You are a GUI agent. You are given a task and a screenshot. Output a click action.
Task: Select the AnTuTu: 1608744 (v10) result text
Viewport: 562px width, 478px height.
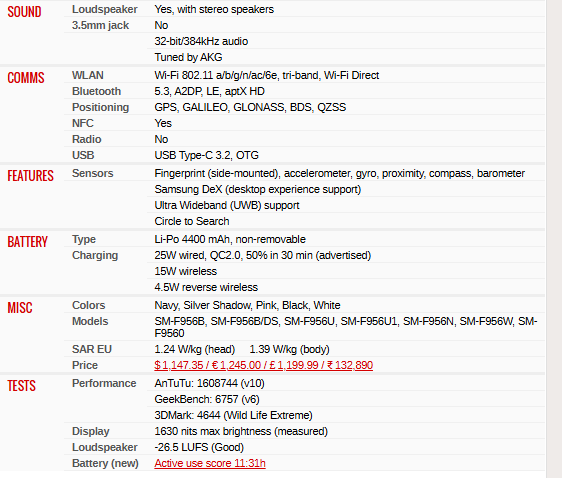click(x=210, y=383)
